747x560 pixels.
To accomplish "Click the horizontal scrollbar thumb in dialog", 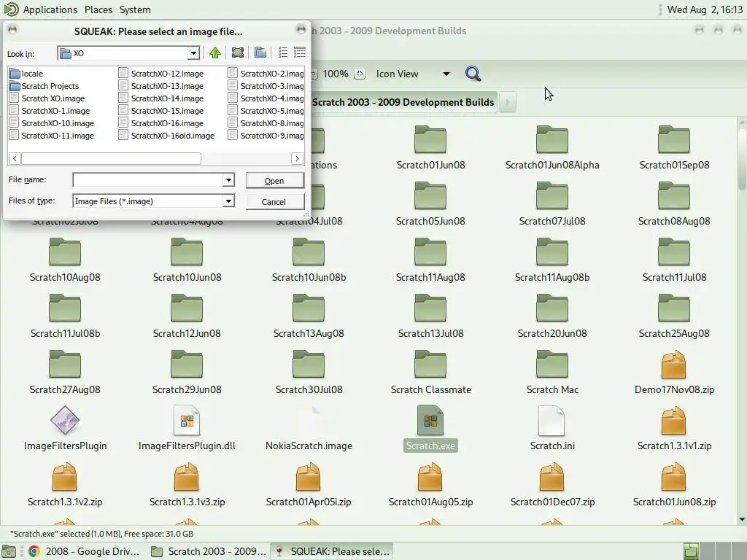I will tap(111, 158).
